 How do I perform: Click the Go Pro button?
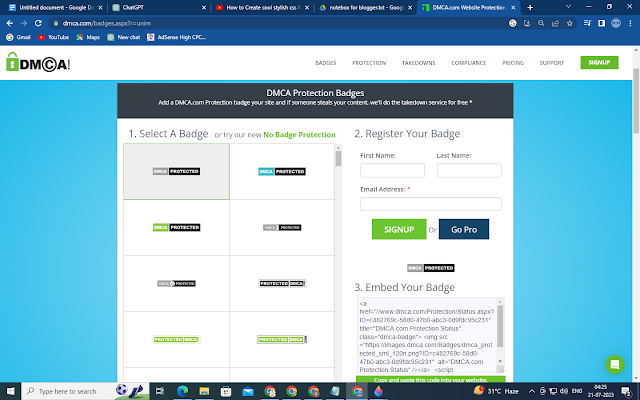click(464, 229)
